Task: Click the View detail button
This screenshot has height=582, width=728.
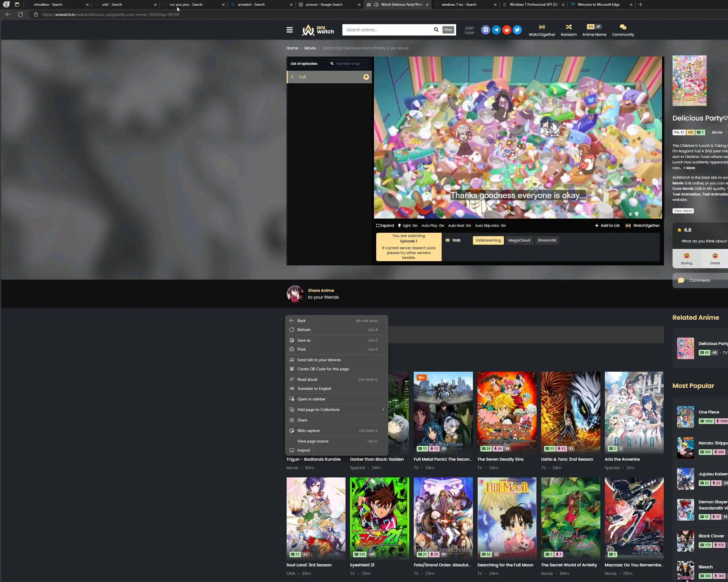Action: pyautogui.click(x=683, y=211)
